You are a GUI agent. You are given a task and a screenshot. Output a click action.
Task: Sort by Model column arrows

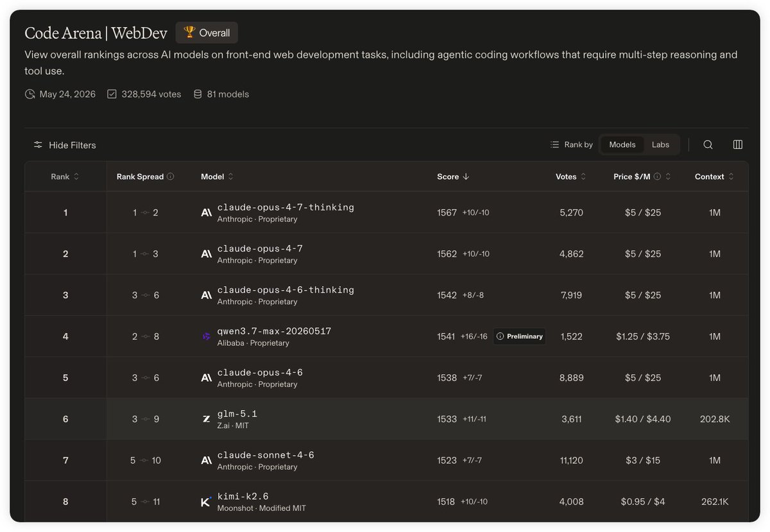[231, 176]
